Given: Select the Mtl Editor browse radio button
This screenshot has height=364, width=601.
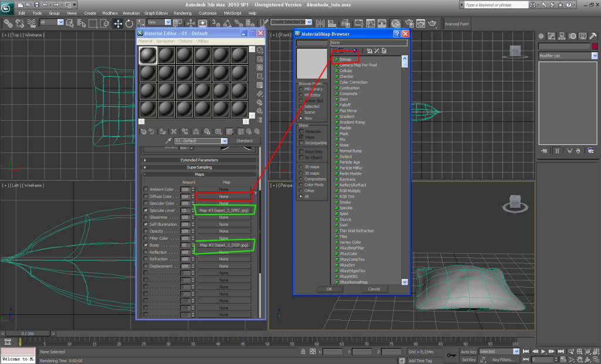Looking at the screenshot, I should point(301,95).
